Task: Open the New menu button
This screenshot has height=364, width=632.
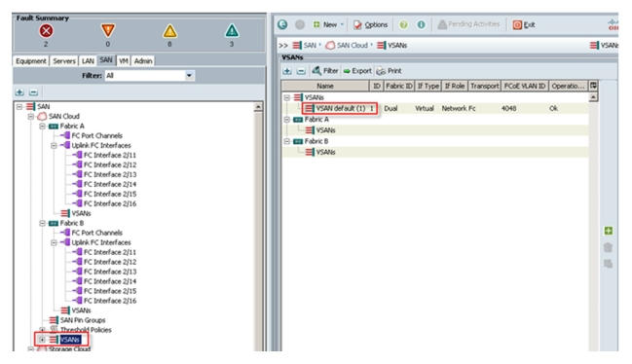Action: [x=328, y=24]
